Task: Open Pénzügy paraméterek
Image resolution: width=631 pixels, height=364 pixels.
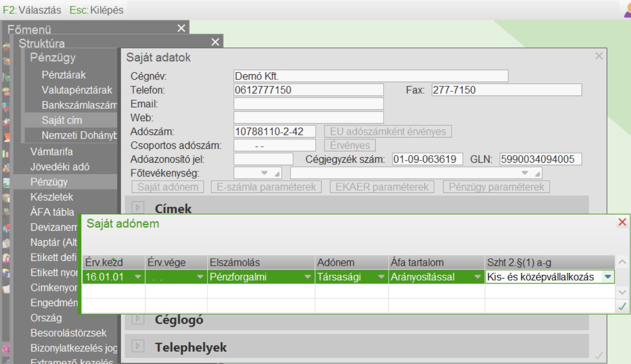Action: [x=496, y=187]
